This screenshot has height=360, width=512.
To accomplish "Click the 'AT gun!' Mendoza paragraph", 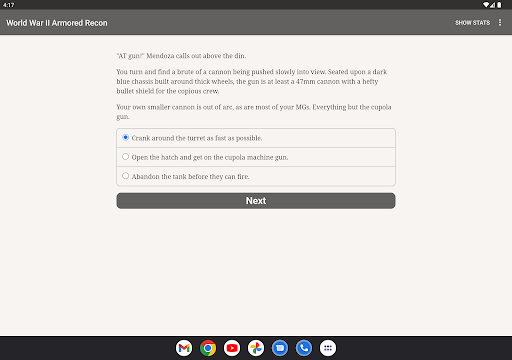I will click(181, 56).
